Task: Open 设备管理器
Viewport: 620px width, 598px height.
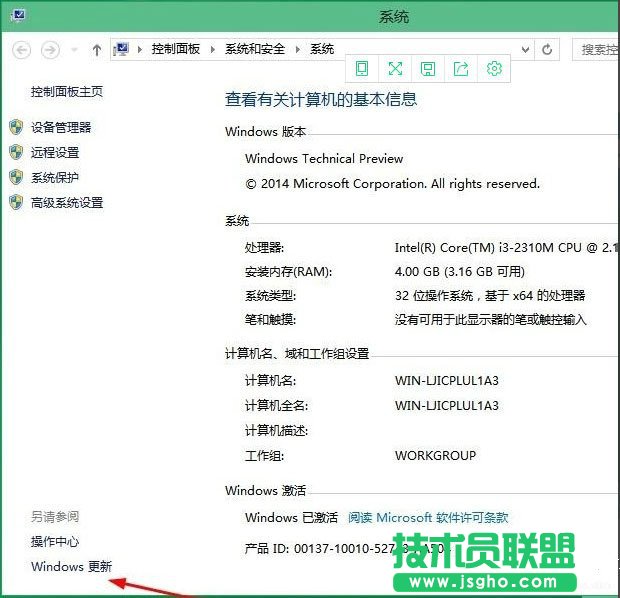Action: coord(61,127)
